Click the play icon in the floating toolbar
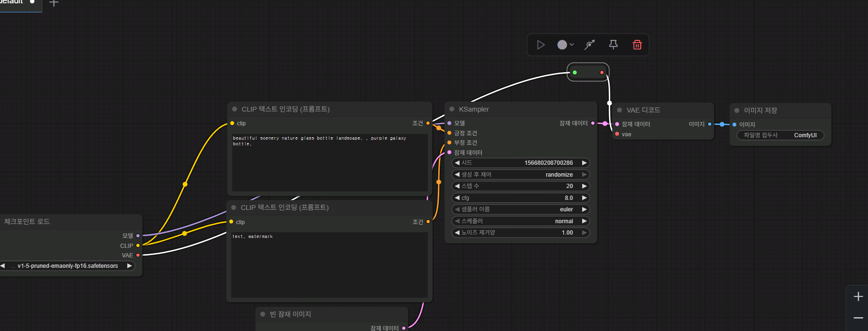This screenshot has width=868, height=331. 540,45
